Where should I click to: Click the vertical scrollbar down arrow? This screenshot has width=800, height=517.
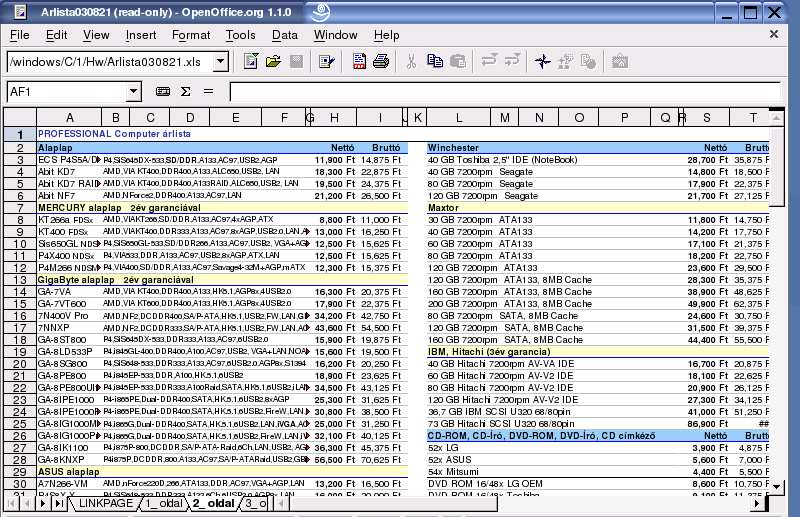click(777, 486)
